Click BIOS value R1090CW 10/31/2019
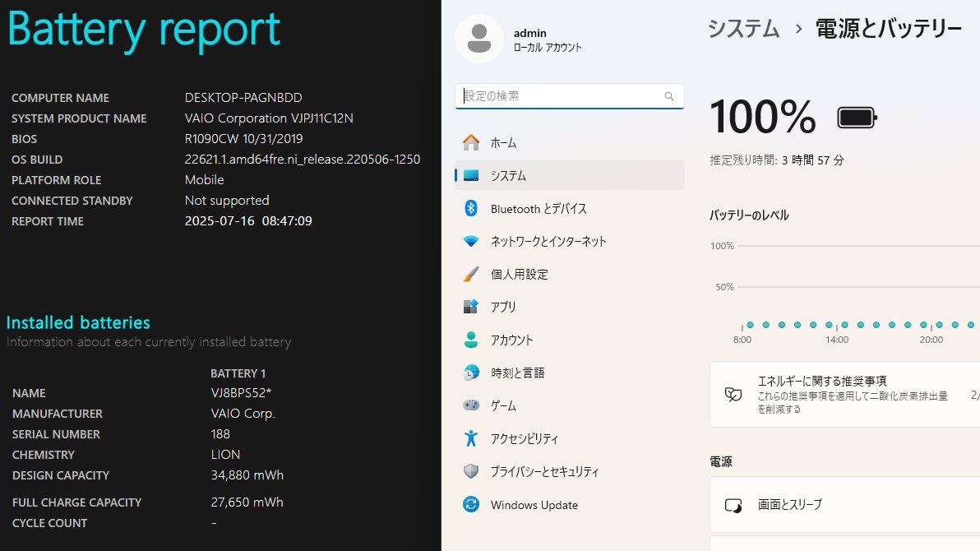Image resolution: width=980 pixels, height=551 pixels. tap(243, 139)
